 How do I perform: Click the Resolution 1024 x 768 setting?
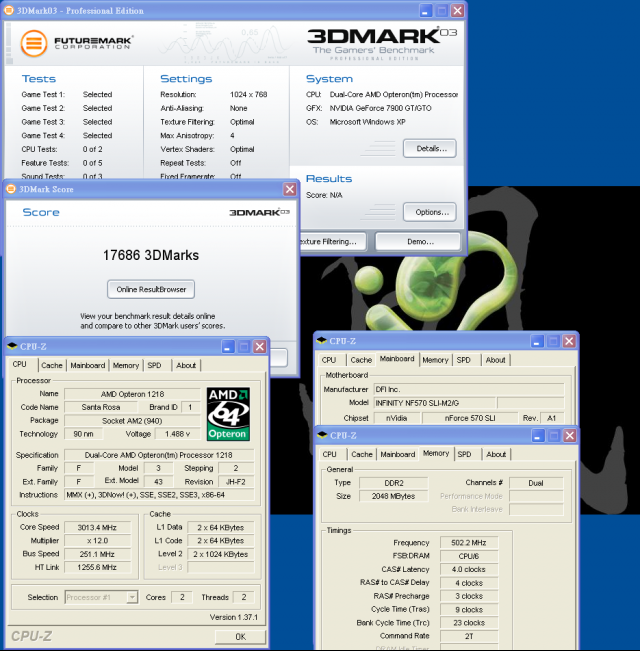click(249, 94)
